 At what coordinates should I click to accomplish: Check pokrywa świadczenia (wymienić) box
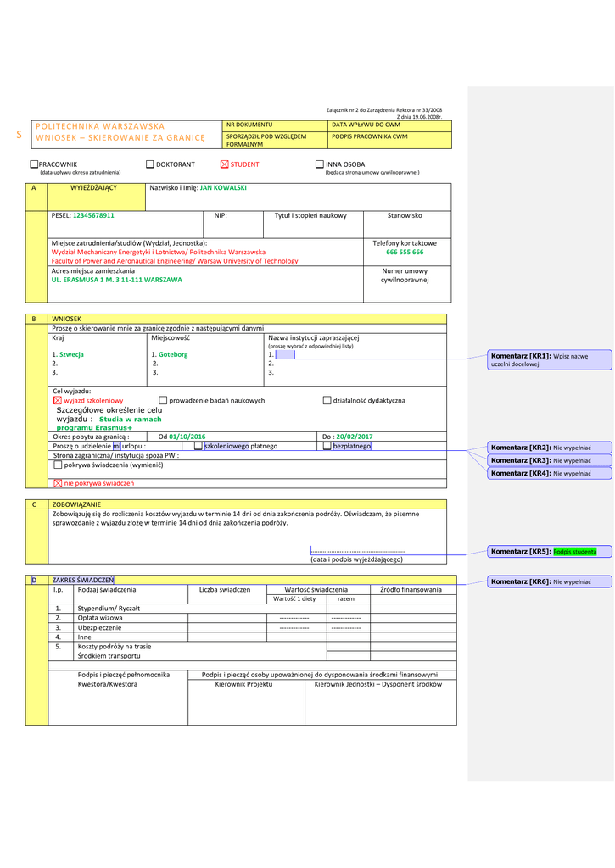pos(58,465)
